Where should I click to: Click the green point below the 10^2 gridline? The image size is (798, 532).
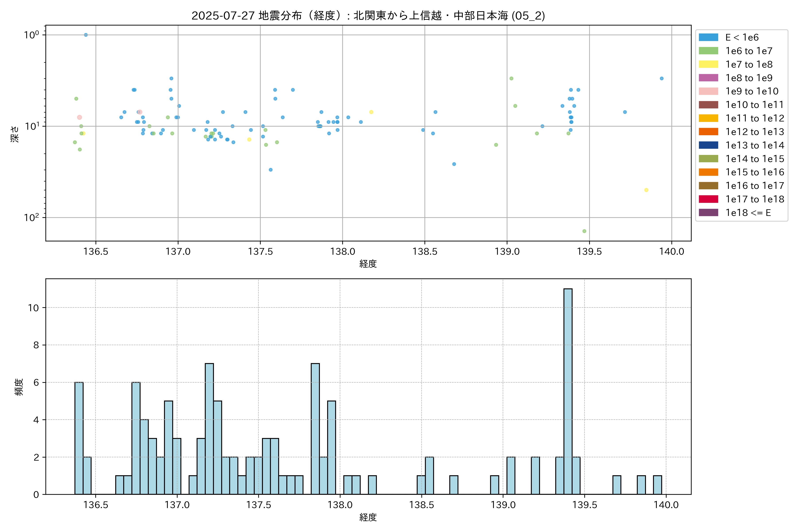pyautogui.click(x=584, y=231)
